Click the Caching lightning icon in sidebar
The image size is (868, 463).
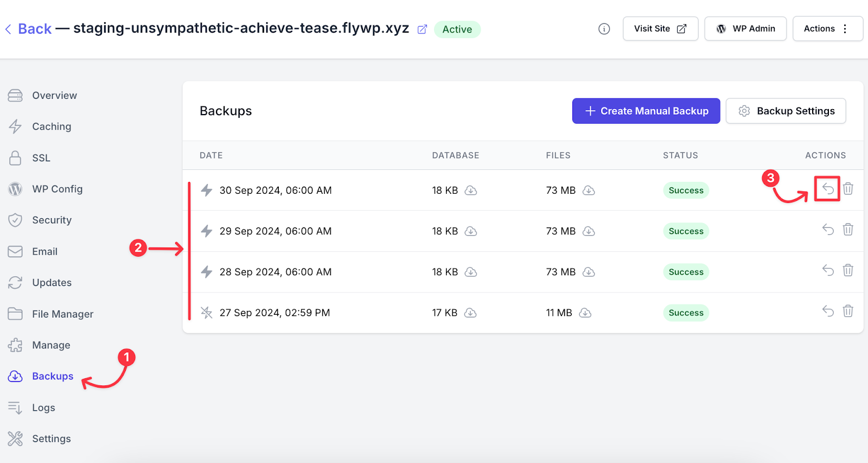(x=15, y=126)
